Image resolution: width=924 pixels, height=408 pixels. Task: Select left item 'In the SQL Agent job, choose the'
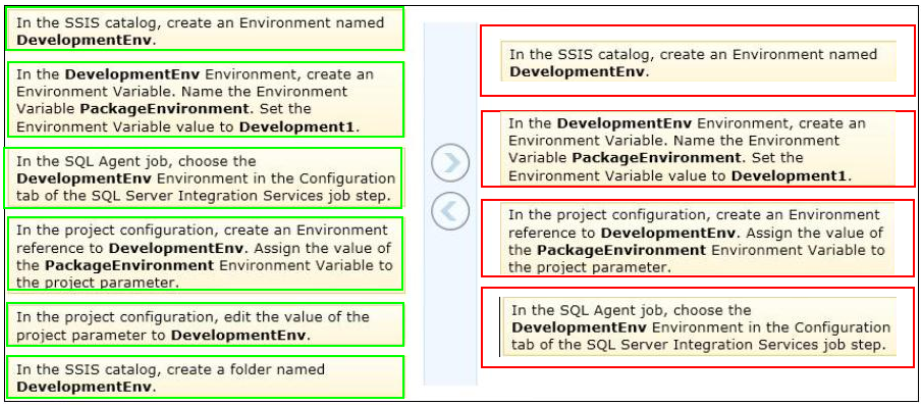tap(203, 177)
